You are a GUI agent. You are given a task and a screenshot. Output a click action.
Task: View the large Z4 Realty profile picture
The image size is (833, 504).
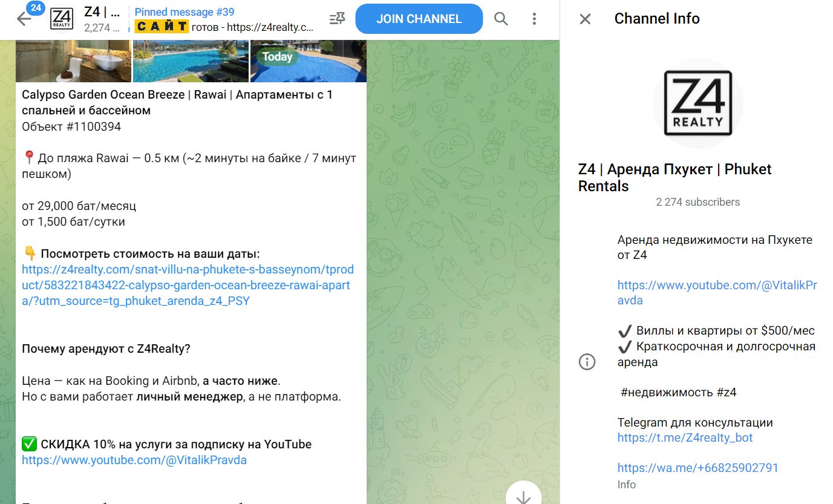point(697,103)
